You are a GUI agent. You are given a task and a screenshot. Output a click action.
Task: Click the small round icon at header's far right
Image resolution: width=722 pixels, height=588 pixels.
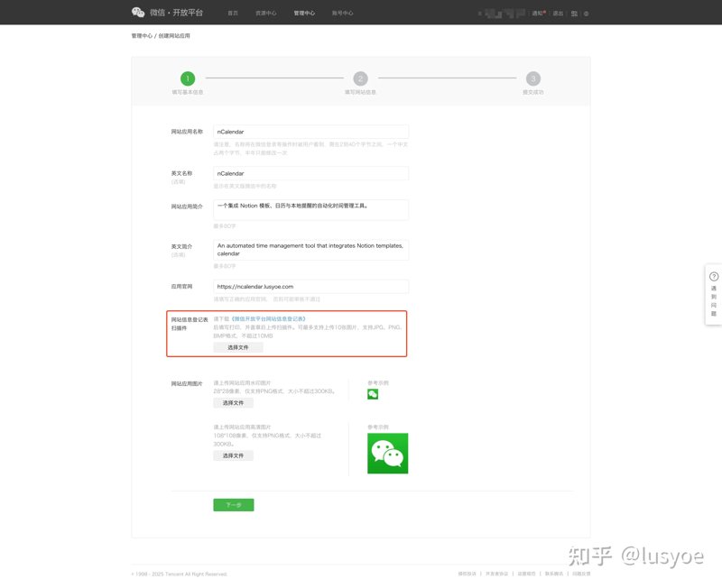coord(586,14)
